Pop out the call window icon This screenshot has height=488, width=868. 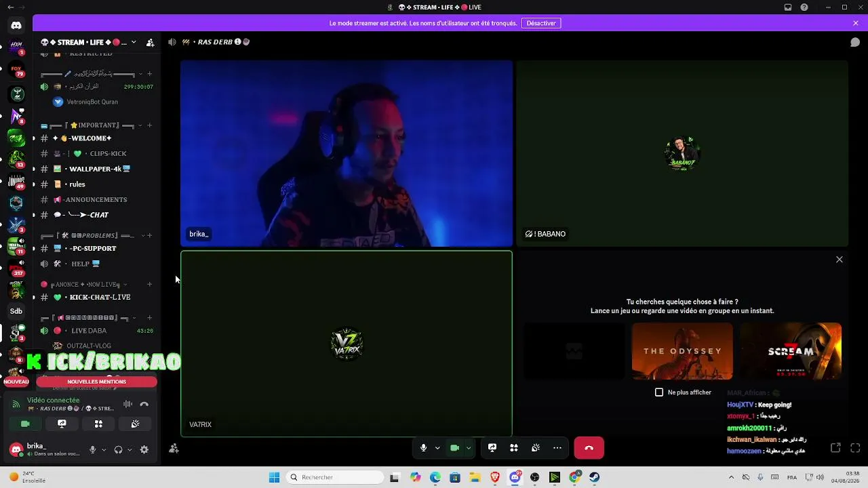click(x=835, y=447)
